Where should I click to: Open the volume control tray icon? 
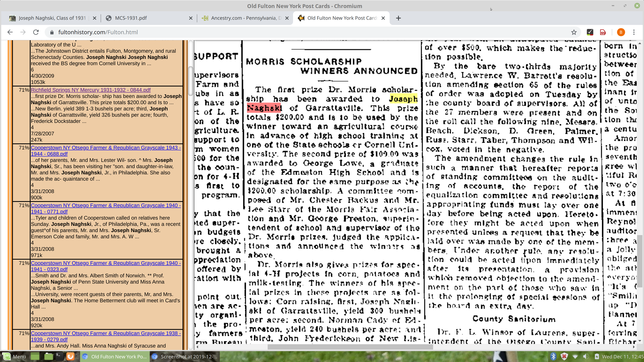[x=586, y=357]
